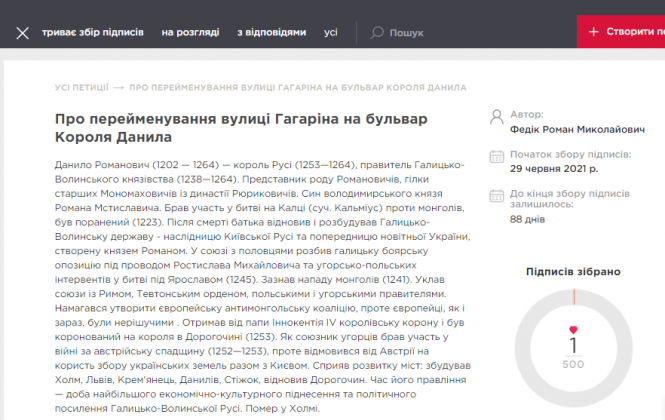This screenshot has height=420, width=665.
Task: Select the з відповідями tab
Action: pyautogui.click(x=271, y=32)
